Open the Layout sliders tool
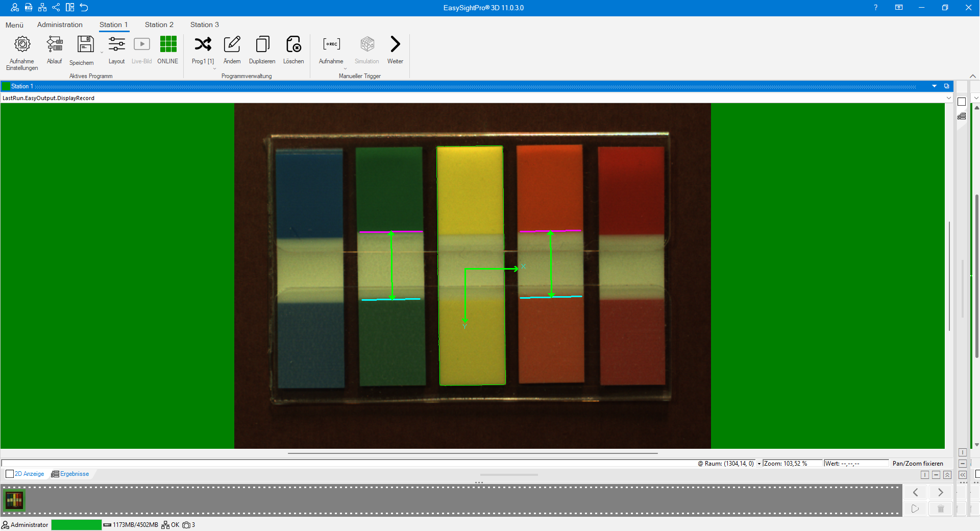The width and height of the screenshot is (980, 531). tap(116, 45)
